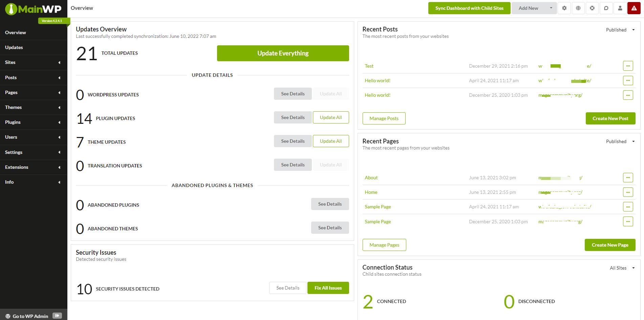Click Fix All Issues button
The image size is (644, 320).
328,288
